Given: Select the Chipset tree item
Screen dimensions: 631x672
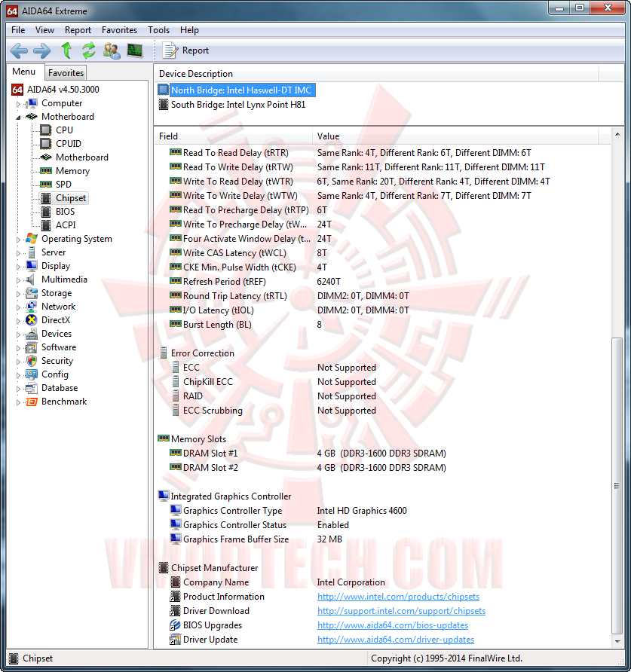Looking at the screenshot, I should tap(64, 198).
